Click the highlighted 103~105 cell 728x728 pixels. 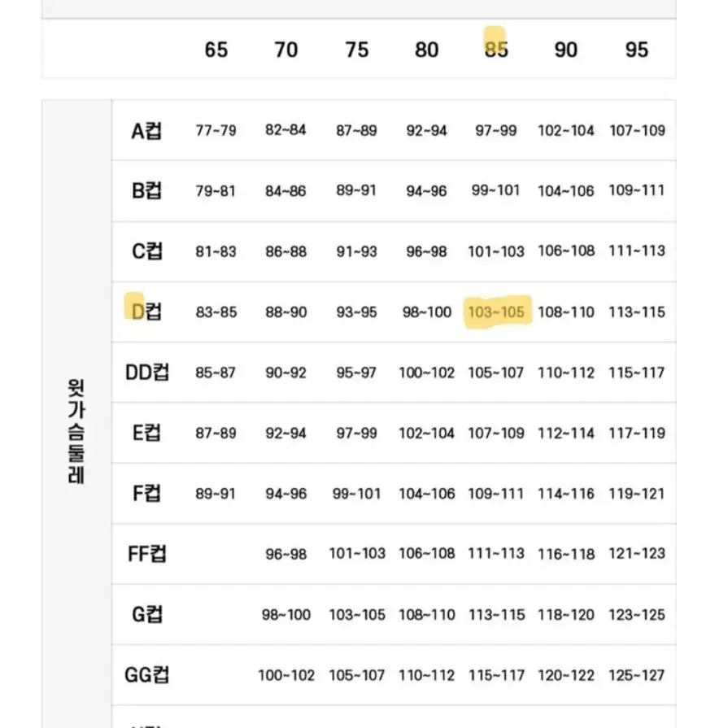pos(496,312)
